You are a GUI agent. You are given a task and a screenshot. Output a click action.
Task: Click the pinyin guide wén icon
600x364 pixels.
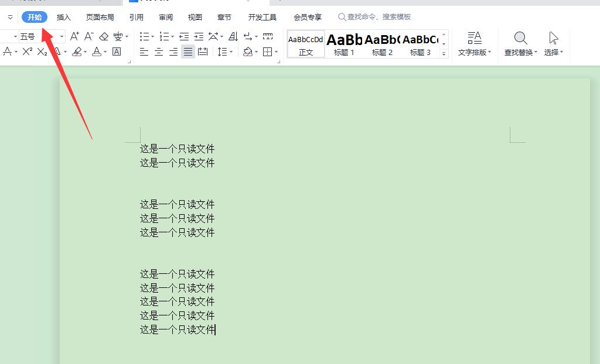118,36
